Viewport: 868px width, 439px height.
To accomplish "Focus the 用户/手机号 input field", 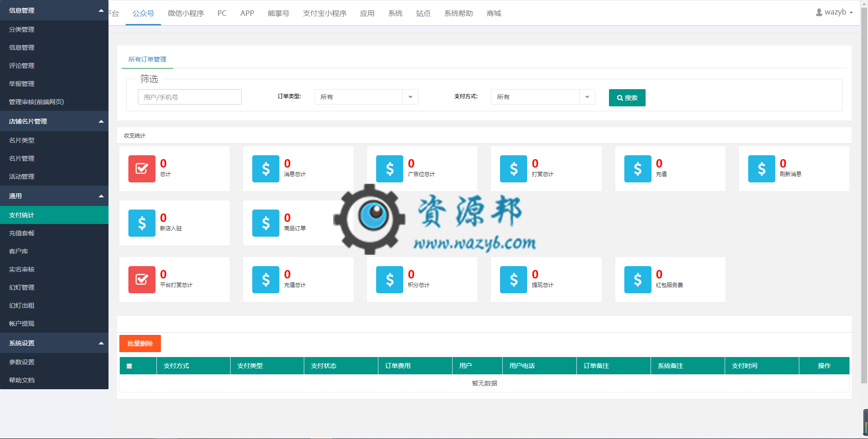I will 190,97.
